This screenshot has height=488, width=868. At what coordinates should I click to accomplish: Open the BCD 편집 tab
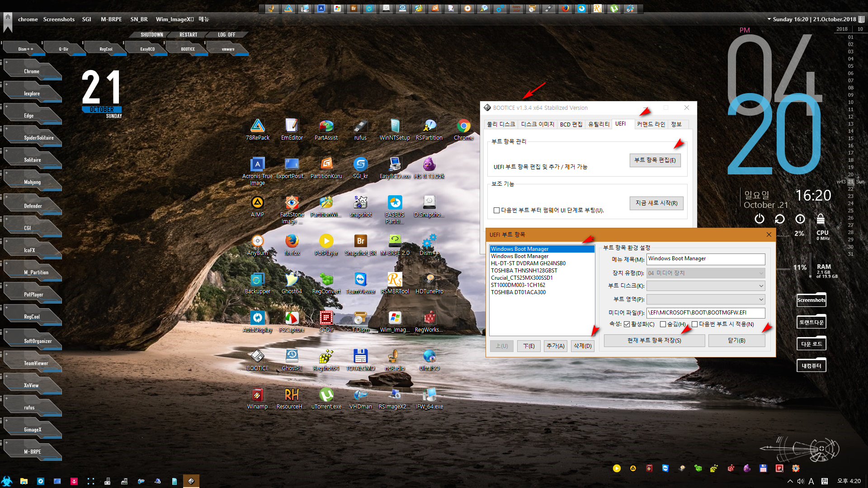click(x=571, y=124)
